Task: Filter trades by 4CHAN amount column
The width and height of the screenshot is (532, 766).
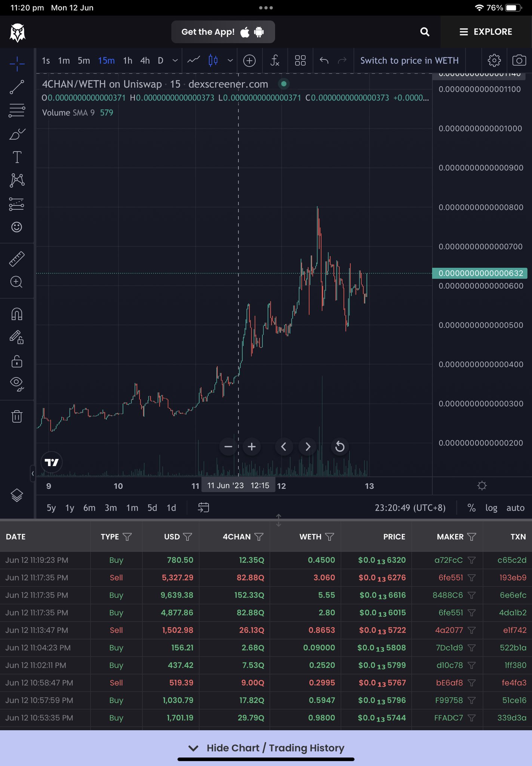Action: [x=259, y=537]
